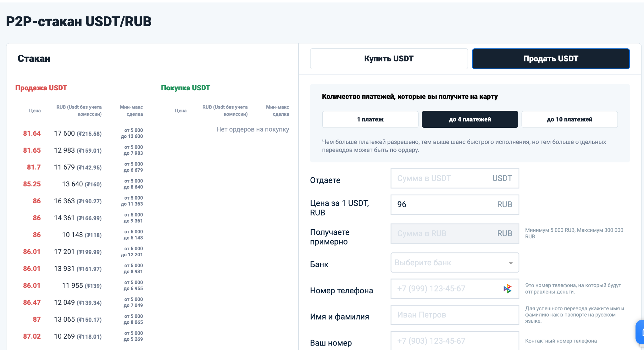Click the до 6 679 limit value
Image resolution: width=644 pixels, height=350 pixels.
[133, 170]
